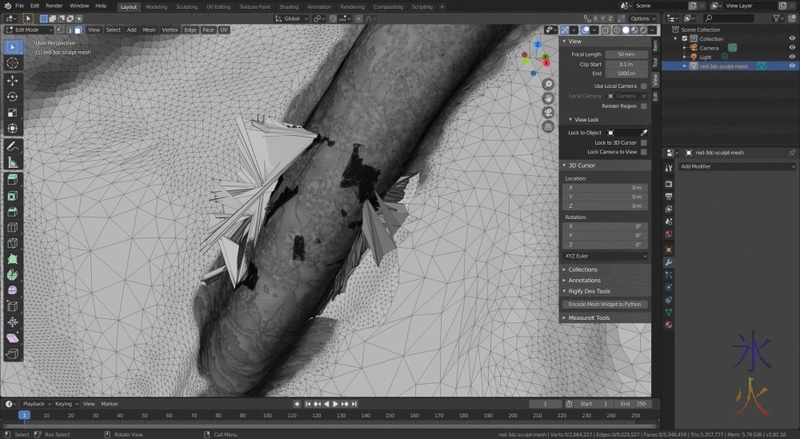Select the Annotate tool
Viewport: 800px width, 439px height.
tap(12, 144)
